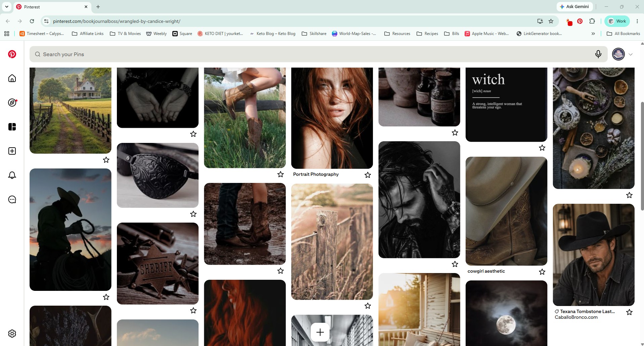Open Pinterest home feed icon
The image size is (644, 346).
coord(12,78)
